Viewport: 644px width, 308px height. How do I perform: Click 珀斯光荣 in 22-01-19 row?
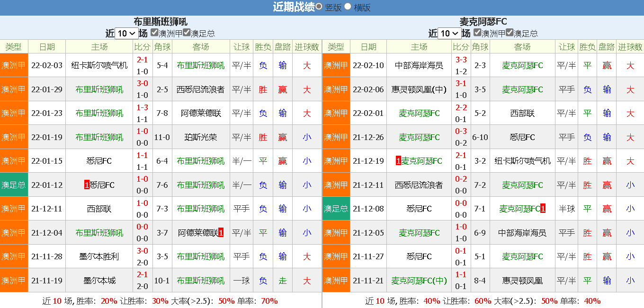coord(201,137)
